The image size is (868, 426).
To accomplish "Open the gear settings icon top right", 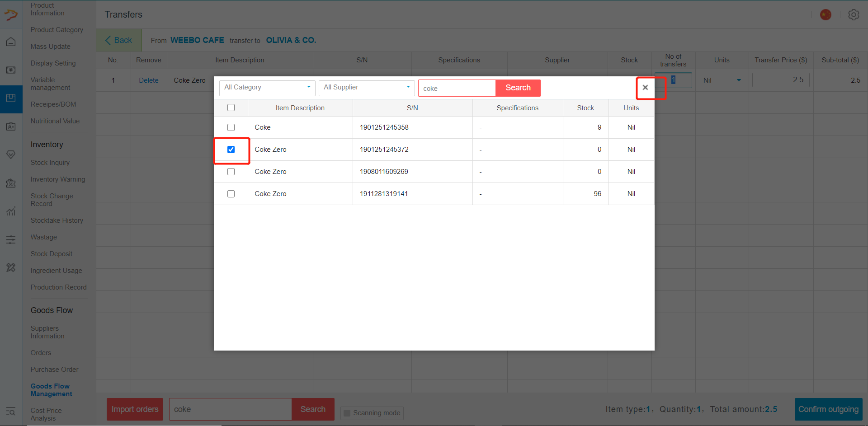I will pyautogui.click(x=854, y=15).
